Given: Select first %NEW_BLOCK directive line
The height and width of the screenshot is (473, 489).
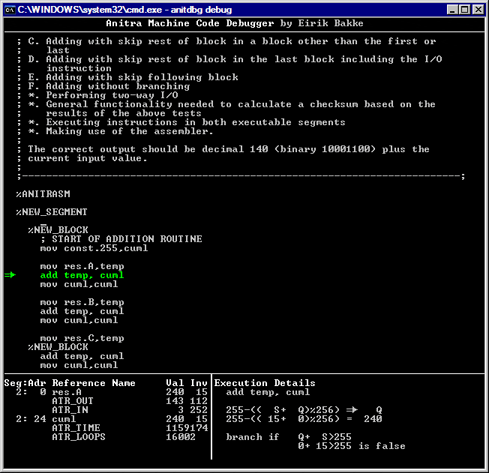Looking at the screenshot, I should [58, 230].
